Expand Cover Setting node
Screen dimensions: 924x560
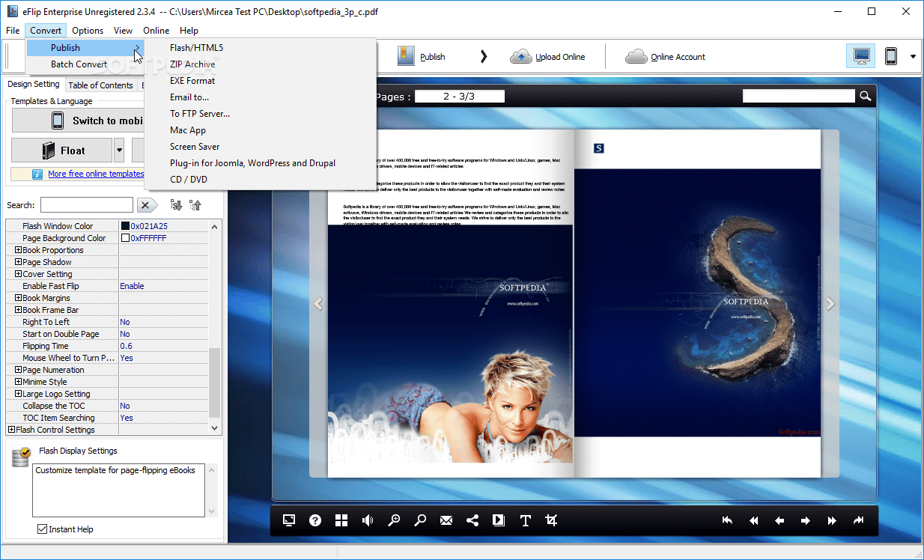19,274
